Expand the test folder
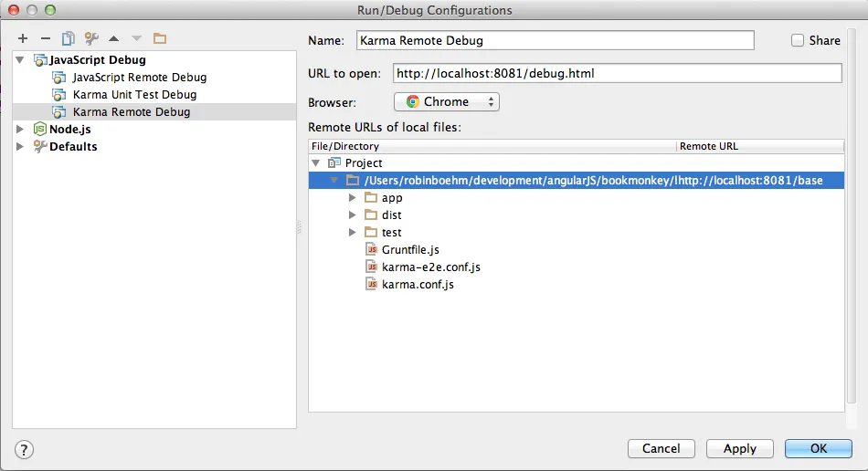Screen dimensions: 868x471 coord(352,232)
